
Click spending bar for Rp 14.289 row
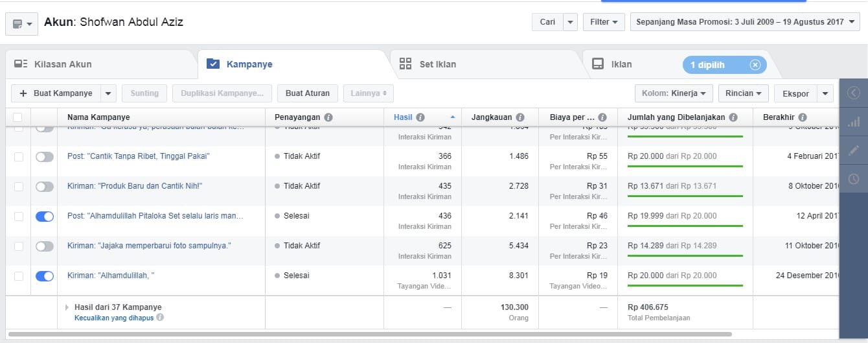685,255
